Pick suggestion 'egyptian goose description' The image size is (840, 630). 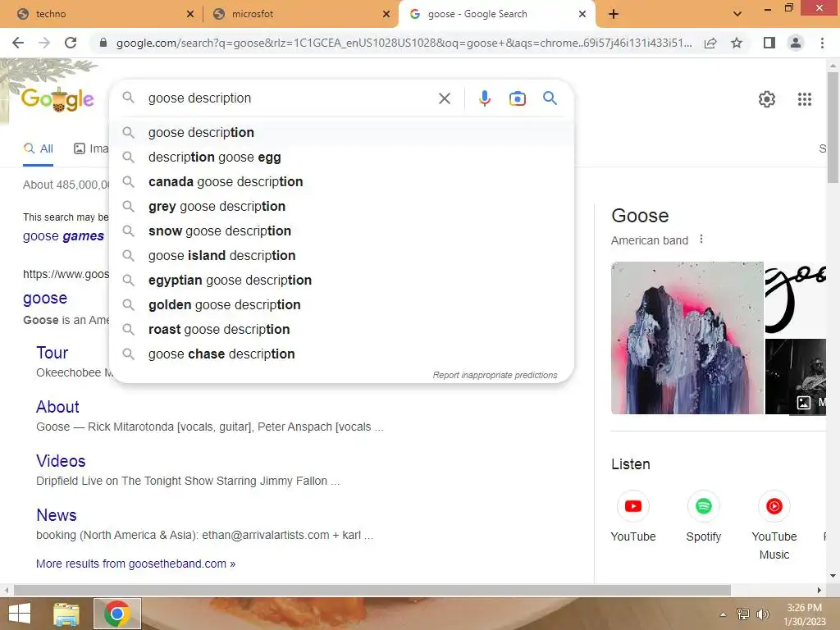[341, 281]
